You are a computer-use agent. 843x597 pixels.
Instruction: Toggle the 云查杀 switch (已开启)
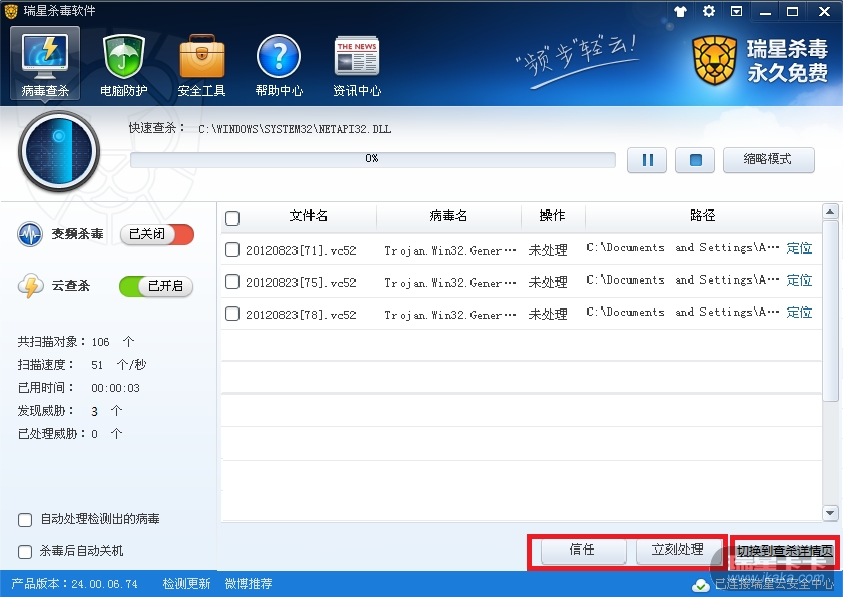click(x=156, y=286)
